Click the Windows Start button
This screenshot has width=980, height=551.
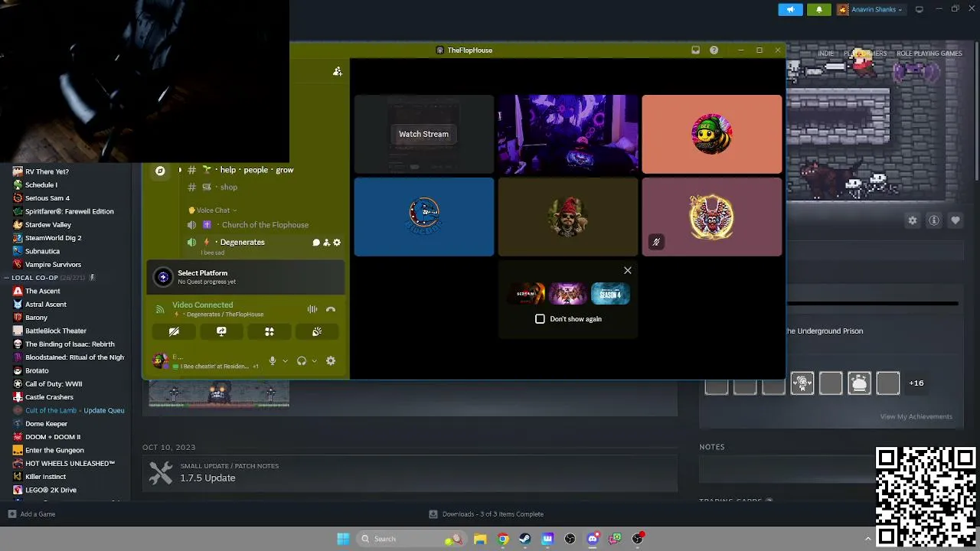point(343,539)
